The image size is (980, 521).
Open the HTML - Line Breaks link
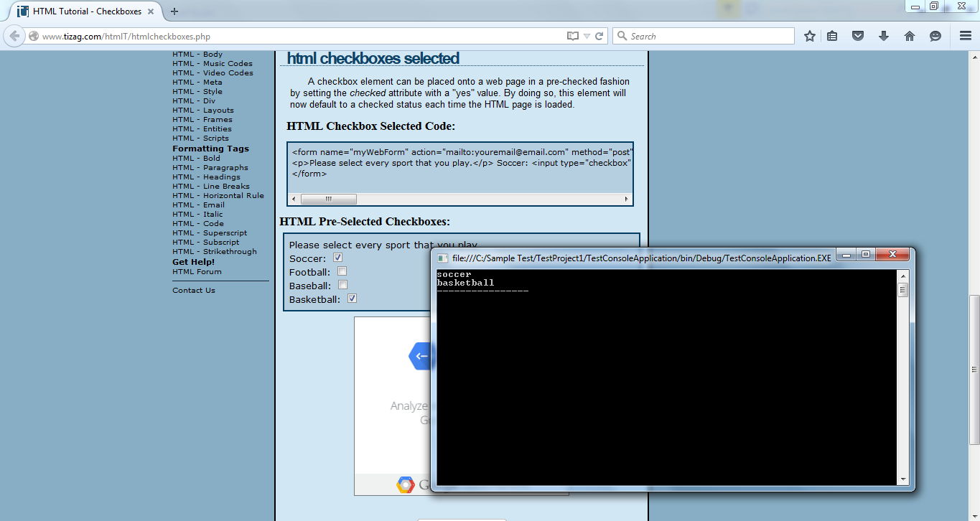[x=211, y=186]
